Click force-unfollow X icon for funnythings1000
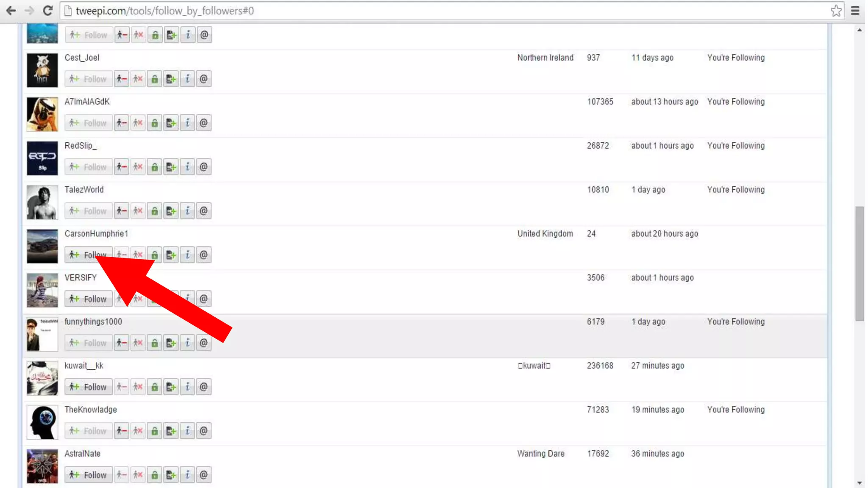868x488 pixels. click(x=138, y=343)
